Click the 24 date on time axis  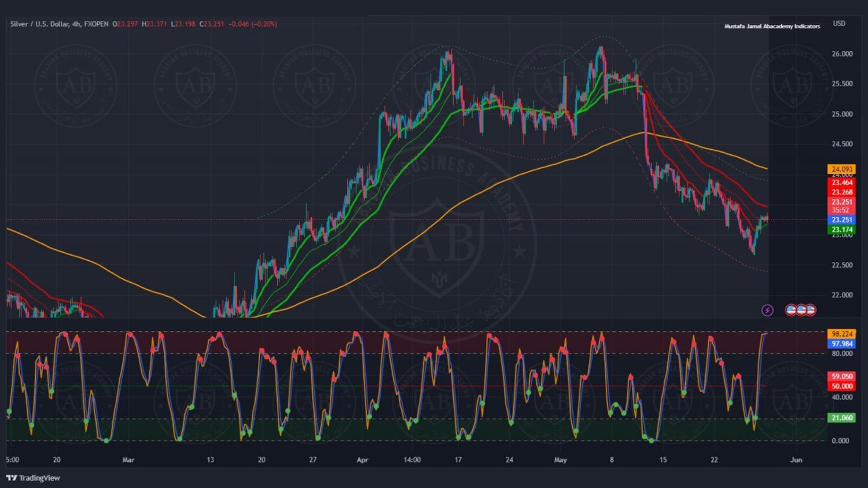509,460
